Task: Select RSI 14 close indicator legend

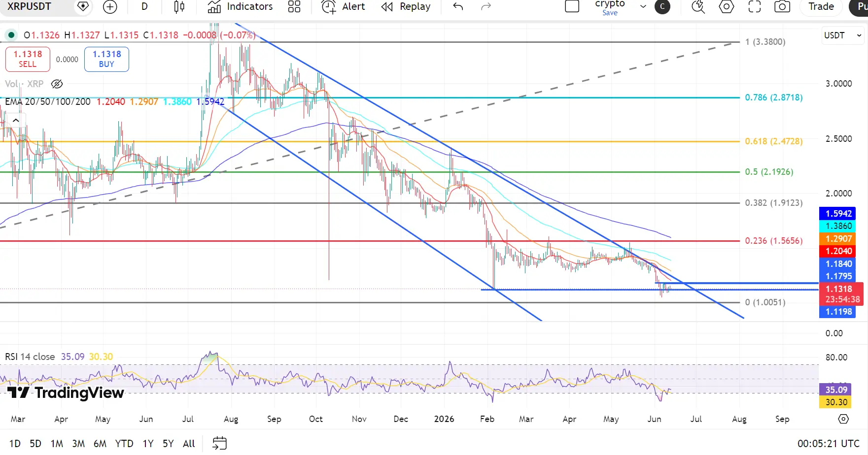Action: click(30, 357)
